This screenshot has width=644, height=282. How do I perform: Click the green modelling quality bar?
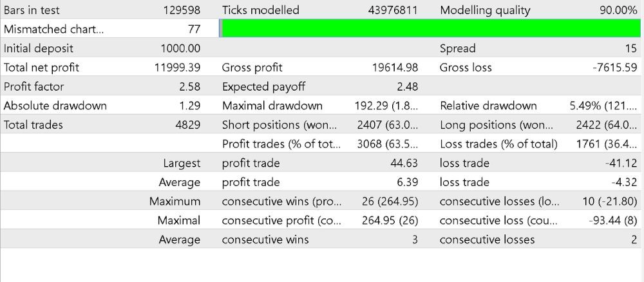[x=430, y=29]
